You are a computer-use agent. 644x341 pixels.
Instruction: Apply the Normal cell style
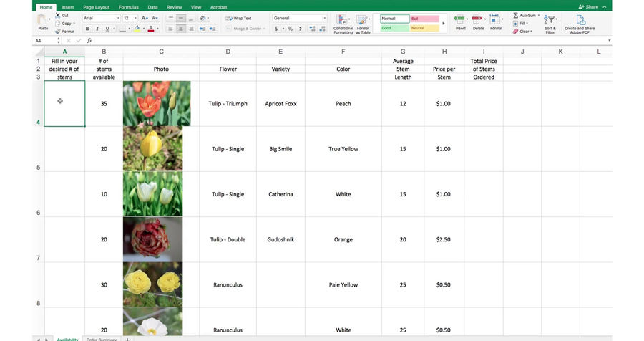pos(395,19)
